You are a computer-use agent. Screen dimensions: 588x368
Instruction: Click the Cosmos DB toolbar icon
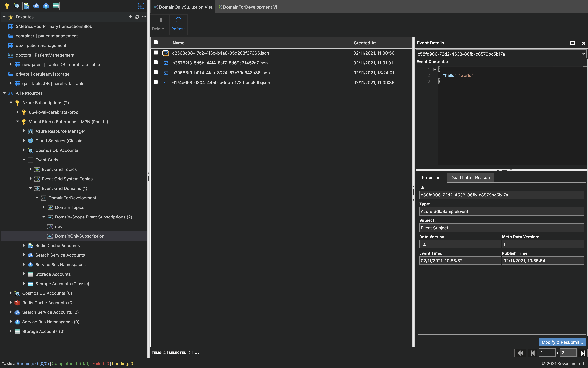tap(17, 6)
